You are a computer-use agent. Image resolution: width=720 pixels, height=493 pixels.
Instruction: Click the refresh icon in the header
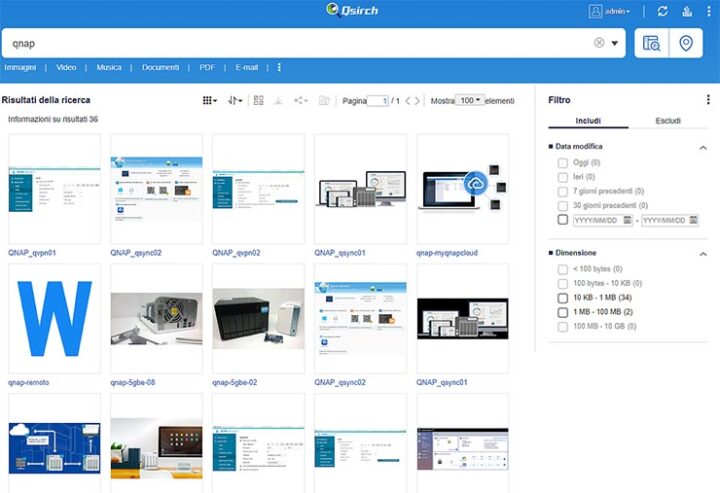point(662,11)
